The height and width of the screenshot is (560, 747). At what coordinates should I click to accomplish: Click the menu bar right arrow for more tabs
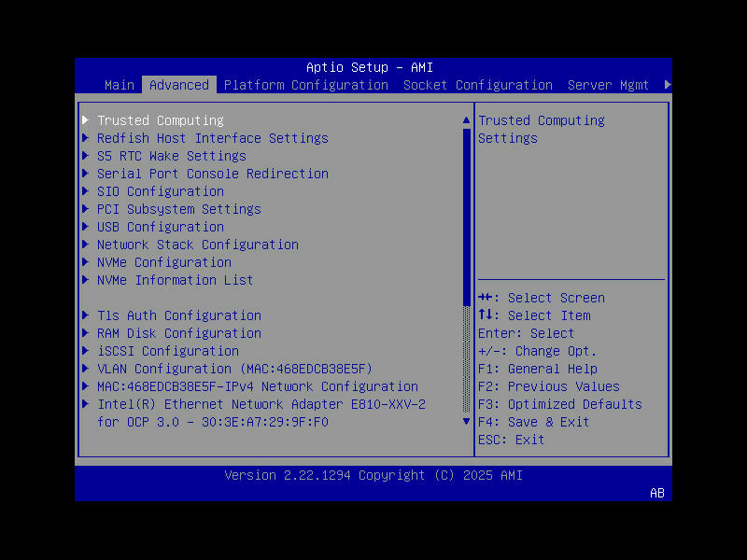667,84
